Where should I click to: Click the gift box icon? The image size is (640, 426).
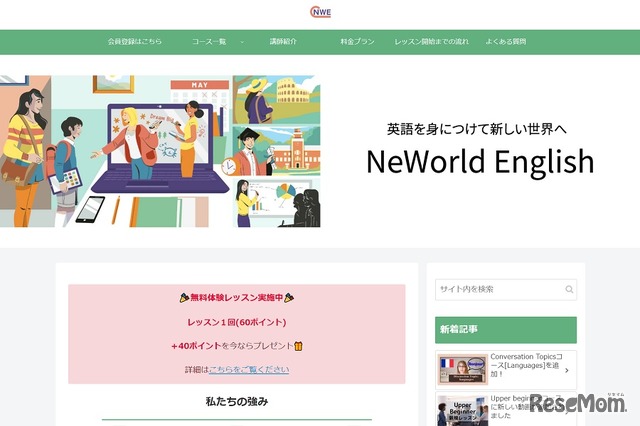(298, 346)
